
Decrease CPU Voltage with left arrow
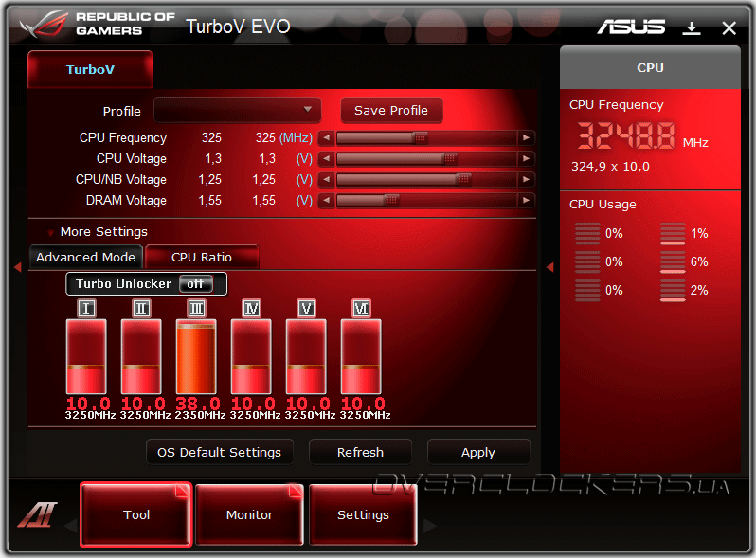327,158
